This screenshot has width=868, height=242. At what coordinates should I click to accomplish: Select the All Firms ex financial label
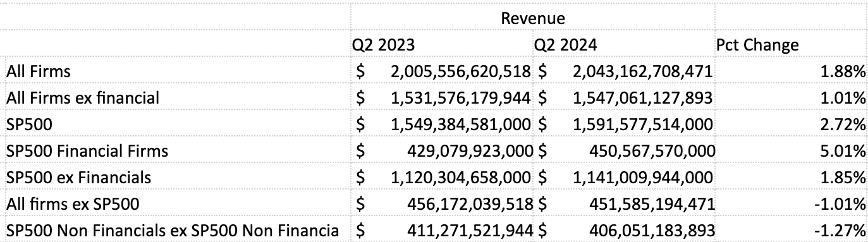(83, 98)
